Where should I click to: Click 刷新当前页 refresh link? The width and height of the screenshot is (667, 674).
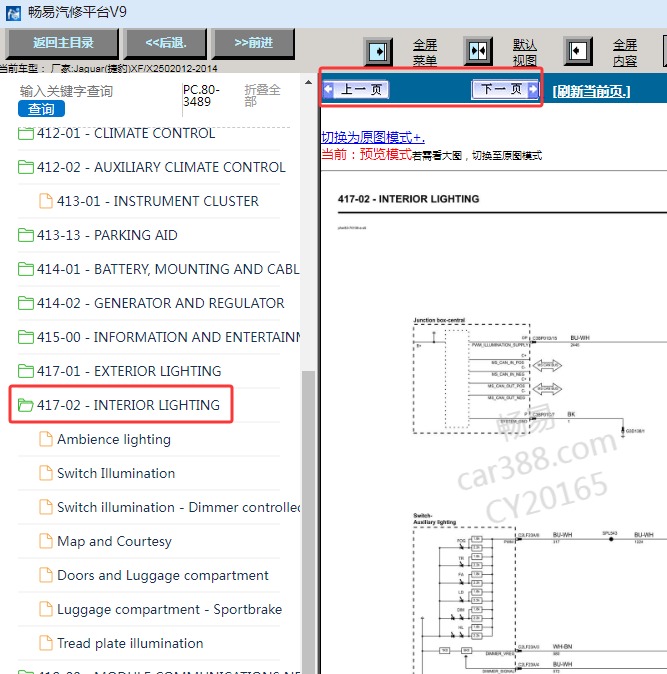591,91
